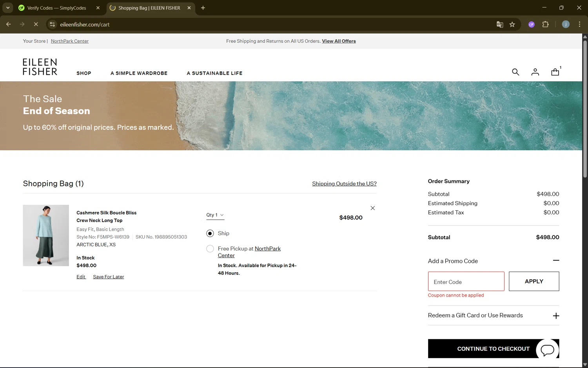Select Free Pickup radio option
This screenshot has height=368, width=588.
pyautogui.click(x=210, y=249)
